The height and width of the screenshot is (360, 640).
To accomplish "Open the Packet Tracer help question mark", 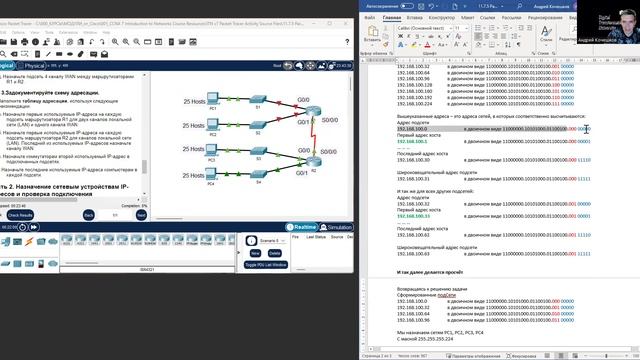I will 347,42.
